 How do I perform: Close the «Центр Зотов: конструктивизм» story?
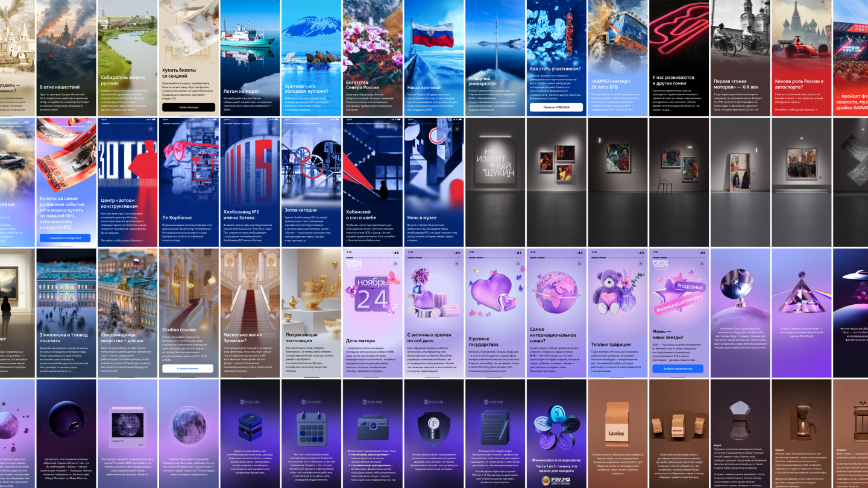click(149, 129)
